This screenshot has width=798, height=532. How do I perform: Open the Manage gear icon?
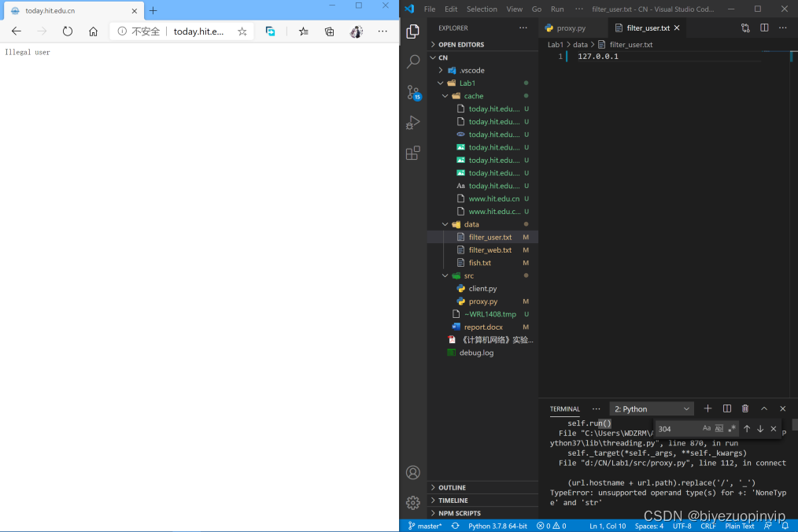click(412, 503)
